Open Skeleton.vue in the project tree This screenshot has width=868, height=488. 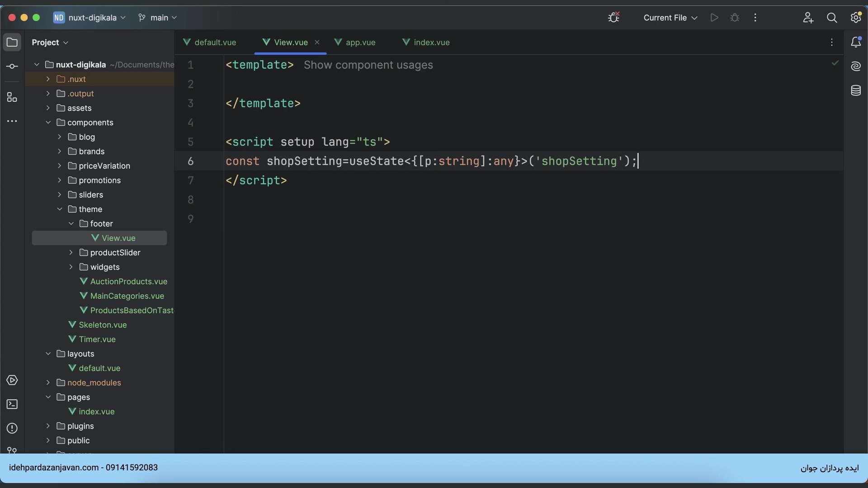(x=103, y=325)
